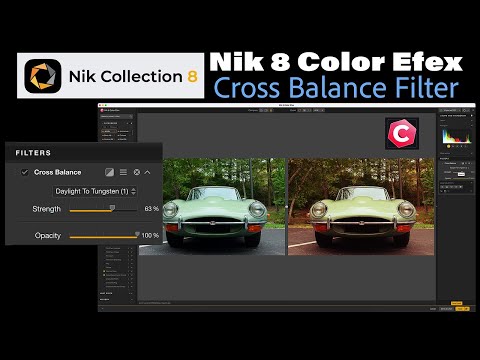Select the yellow channel dot under the histogram
The width and height of the screenshot is (480, 360).
(x=448, y=146)
